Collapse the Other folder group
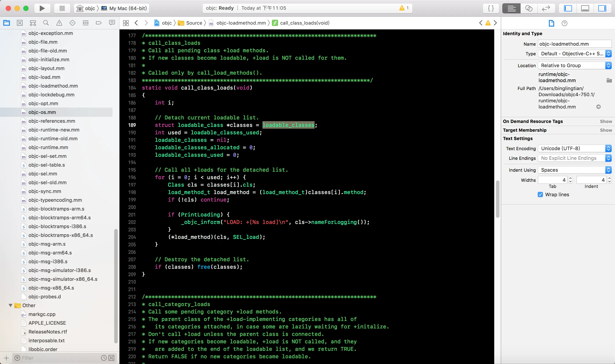The height and width of the screenshot is (364, 615). 11,305
